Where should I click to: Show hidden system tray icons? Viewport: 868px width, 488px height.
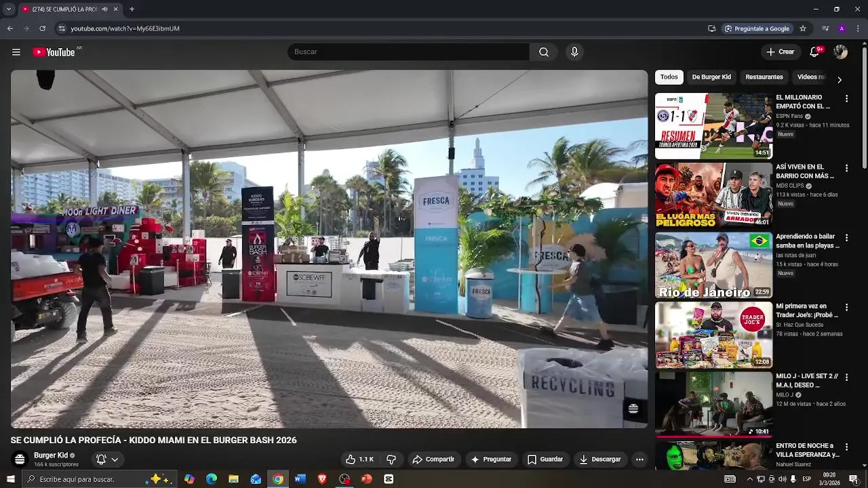(749, 479)
